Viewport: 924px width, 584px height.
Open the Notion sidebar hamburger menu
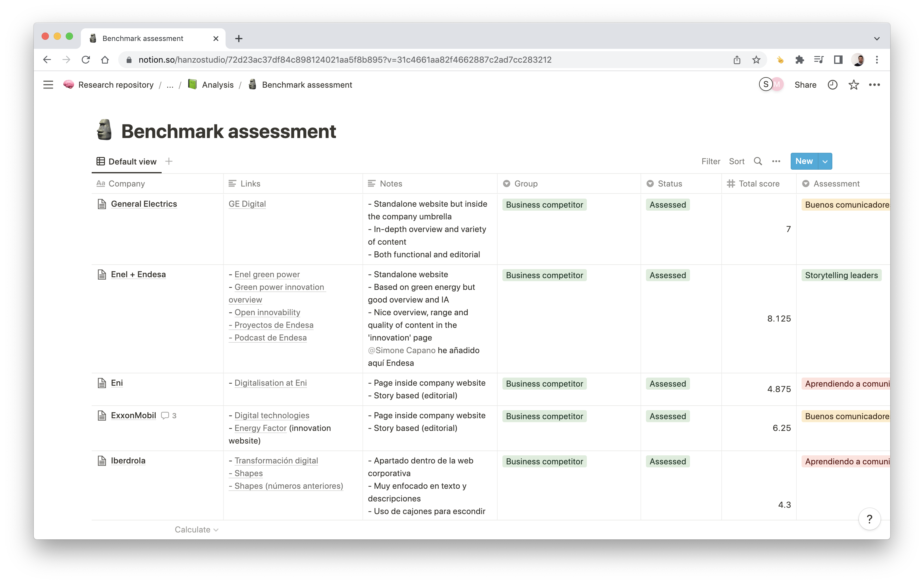[48, 85]
